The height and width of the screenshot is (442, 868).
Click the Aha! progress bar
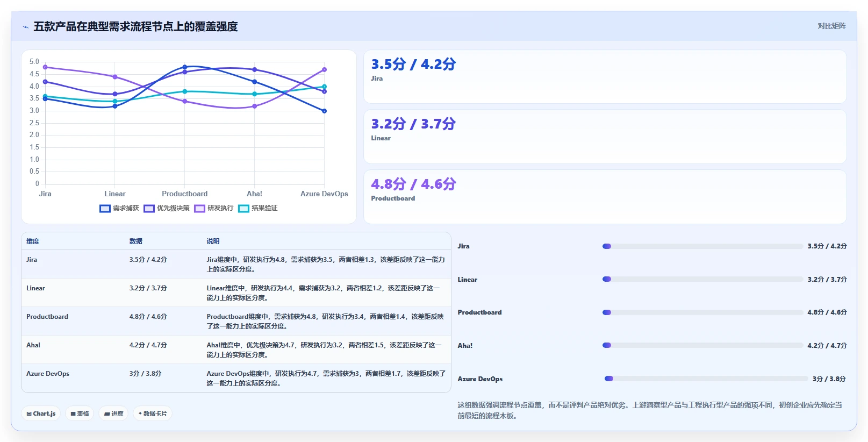(x=702, y=345)
